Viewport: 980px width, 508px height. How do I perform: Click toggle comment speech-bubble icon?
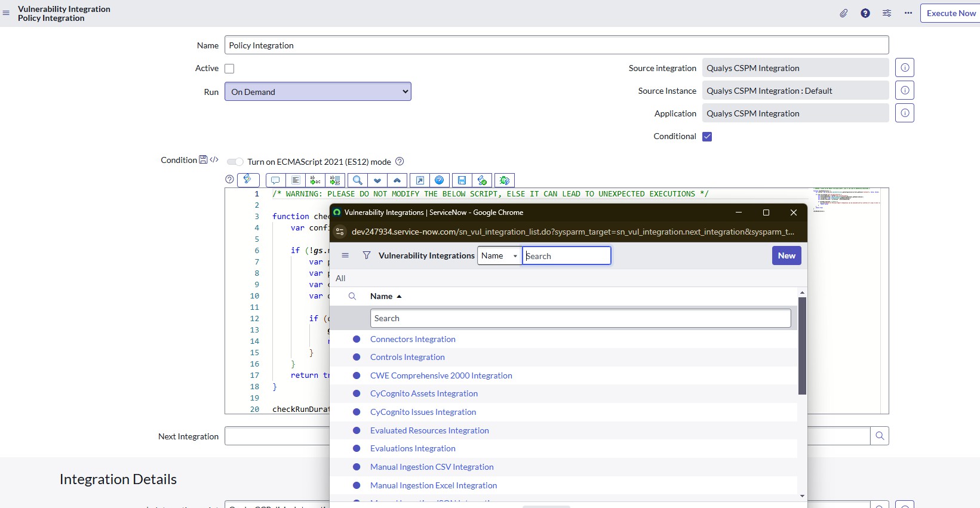pos(275,180)
